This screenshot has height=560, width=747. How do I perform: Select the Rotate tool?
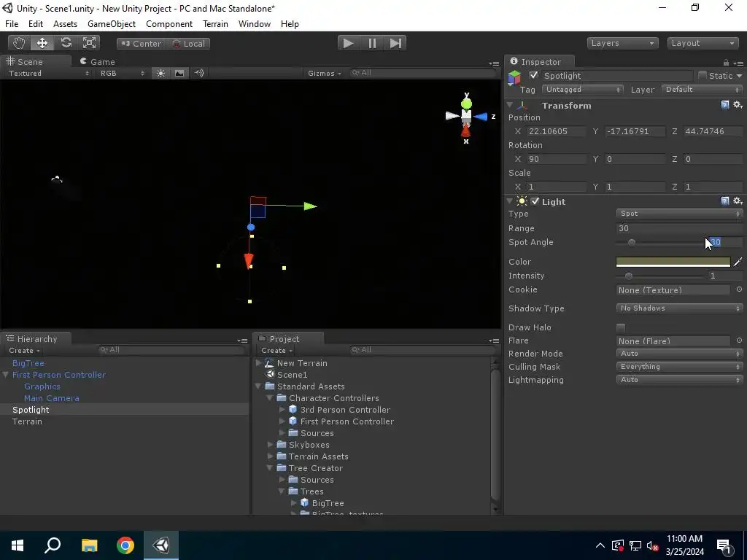[66, 43]
